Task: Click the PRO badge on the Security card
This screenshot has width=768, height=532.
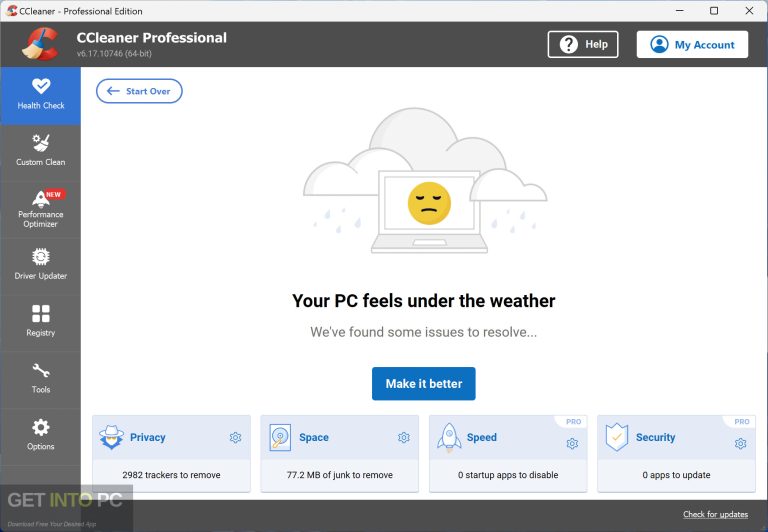Action: (742, 421)
